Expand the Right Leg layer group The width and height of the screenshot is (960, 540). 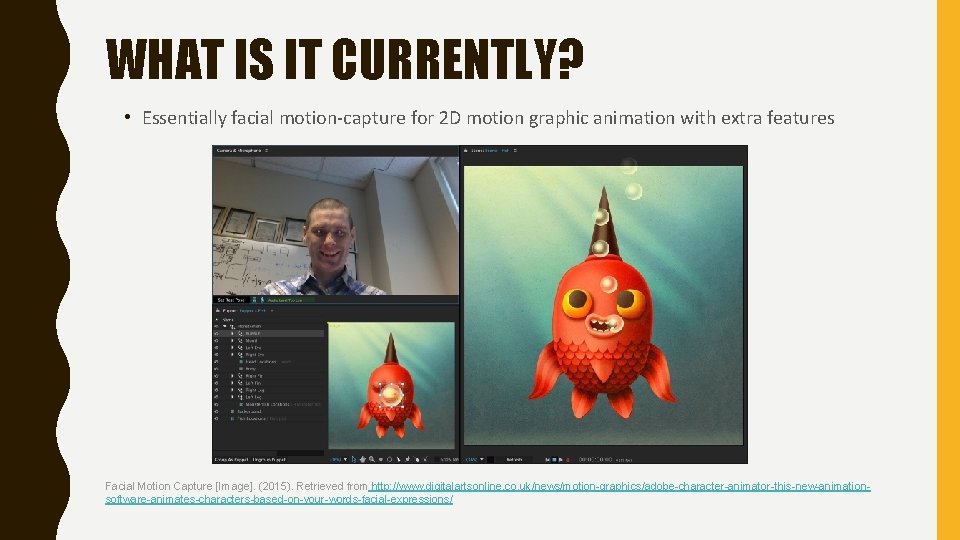pos(232,390)
